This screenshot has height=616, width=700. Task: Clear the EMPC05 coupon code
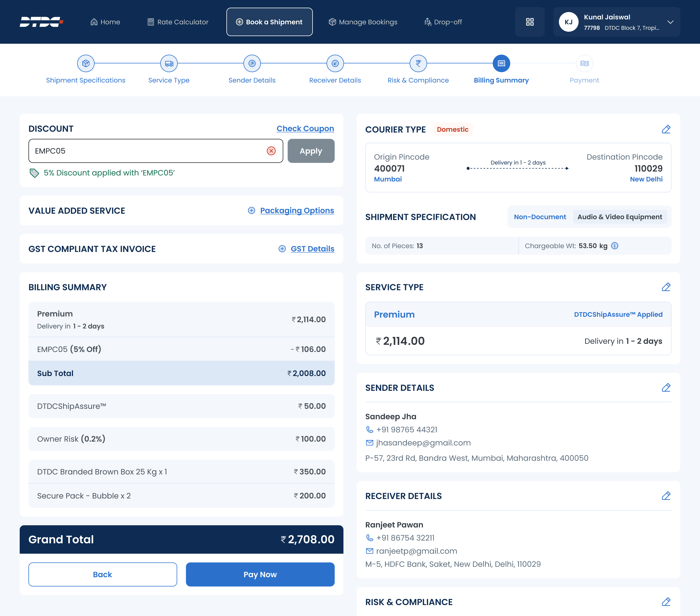271,151
